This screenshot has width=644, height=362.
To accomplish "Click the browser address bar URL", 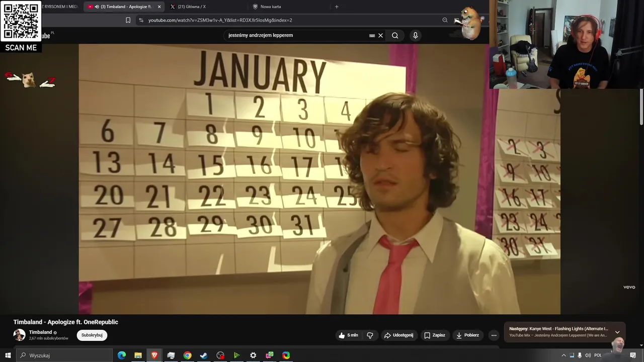I will [x=220, y=20].
